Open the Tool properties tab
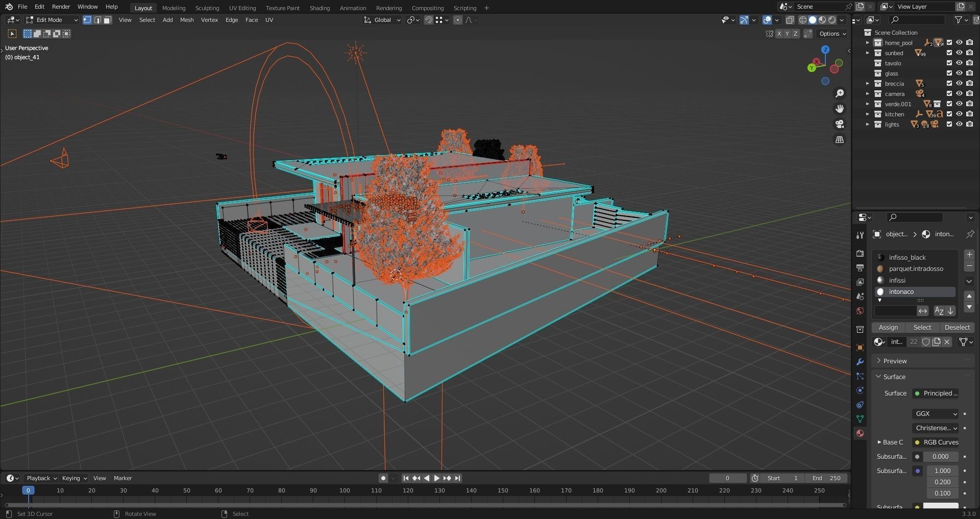 click(860, 235)
